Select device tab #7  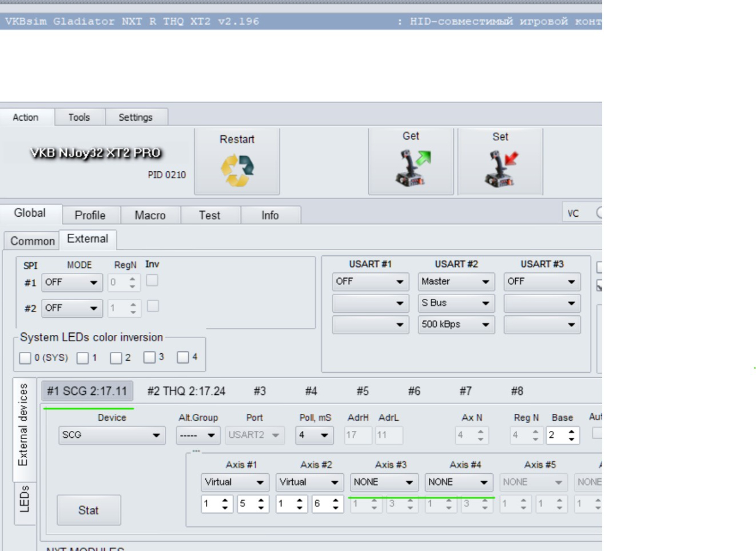tap(466, 391)
